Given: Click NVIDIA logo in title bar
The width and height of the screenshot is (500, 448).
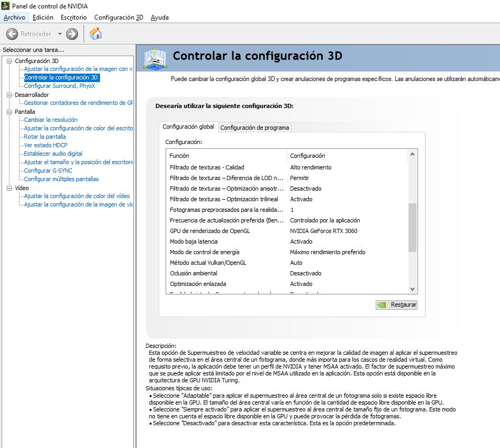Looking at the screenshot, I should (5, 6).
